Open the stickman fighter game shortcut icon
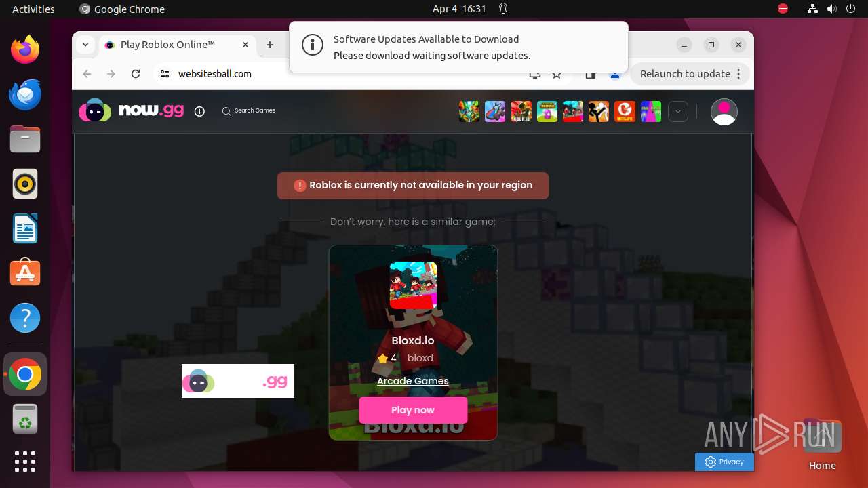Screen dimensions: 868x488 coord(599,111)
